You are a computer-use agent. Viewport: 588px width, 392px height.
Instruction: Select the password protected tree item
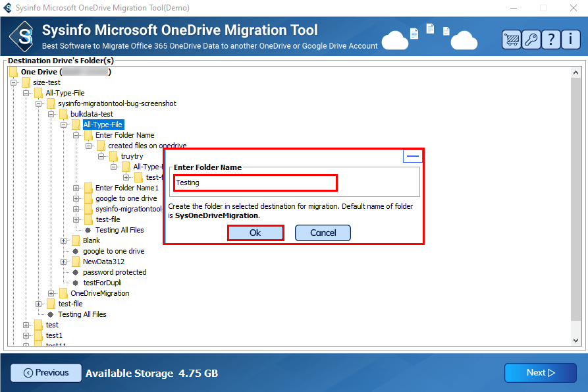pyautogui.click(x=115, y=272)
